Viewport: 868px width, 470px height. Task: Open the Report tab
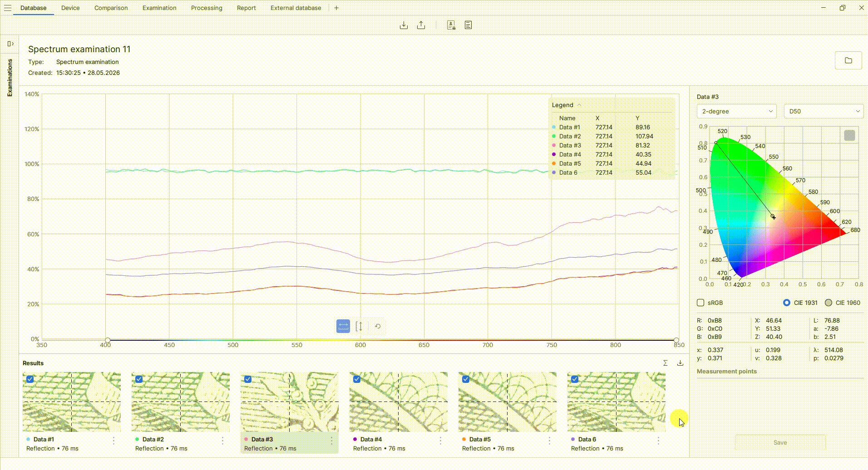246,8
